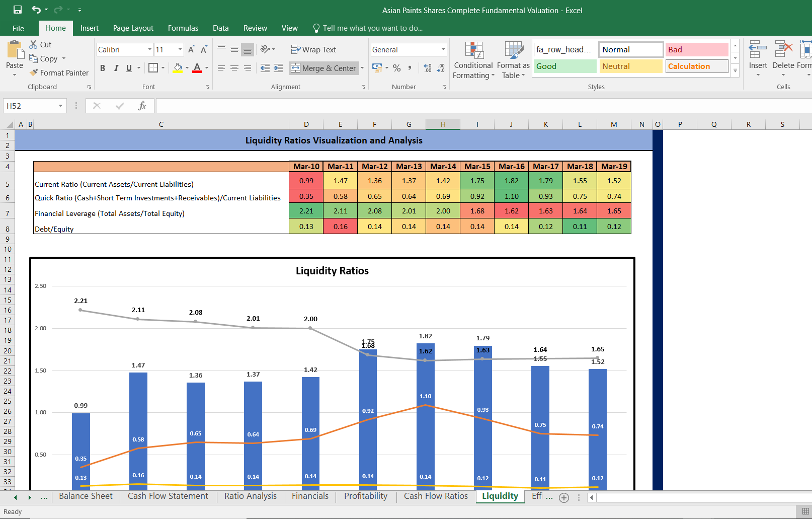Open the File tab
Screen dimensions: 812x519
(x=18, y=28)
